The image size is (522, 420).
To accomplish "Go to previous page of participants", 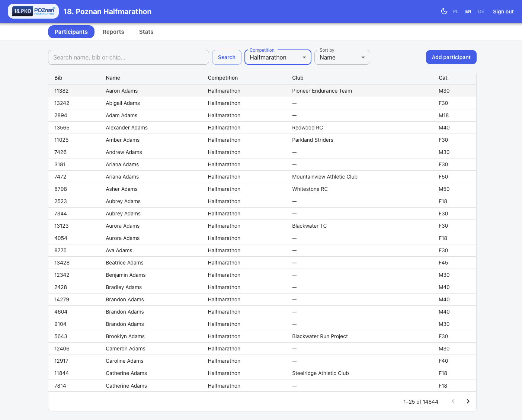I will pos(453,401).
